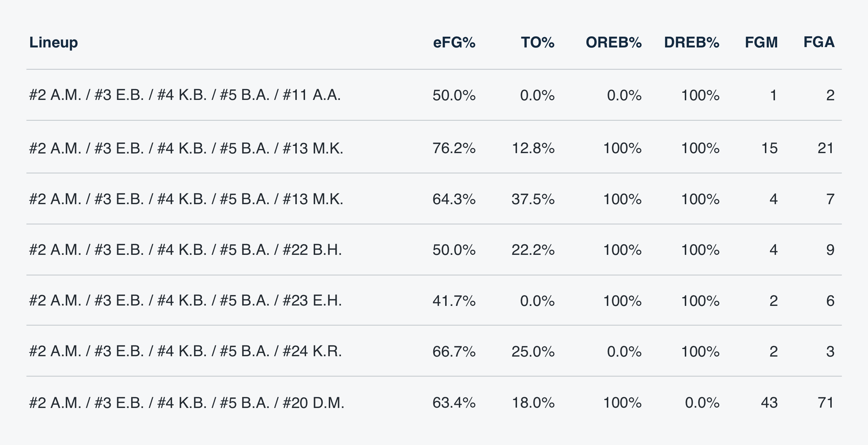This screenshot has width=868, height=445.
Task: Select the lineup with #11 A.A.
Action: click(185, 95)
